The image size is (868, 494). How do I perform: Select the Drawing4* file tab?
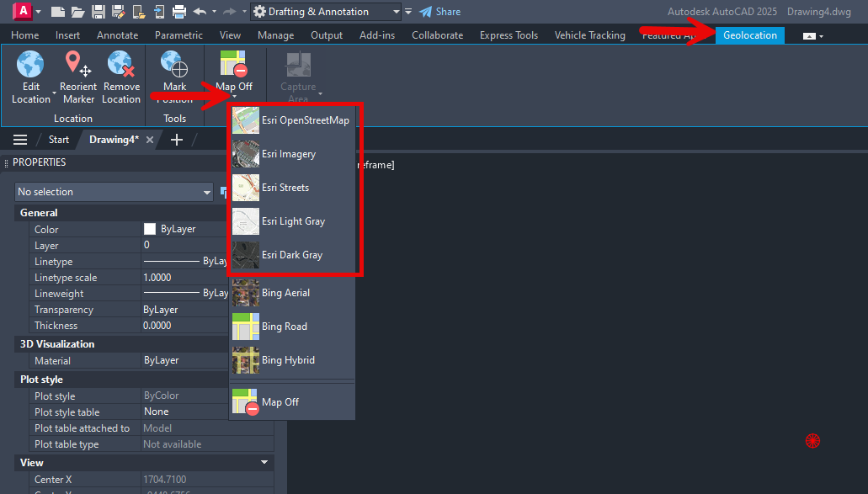pos(114,140)
